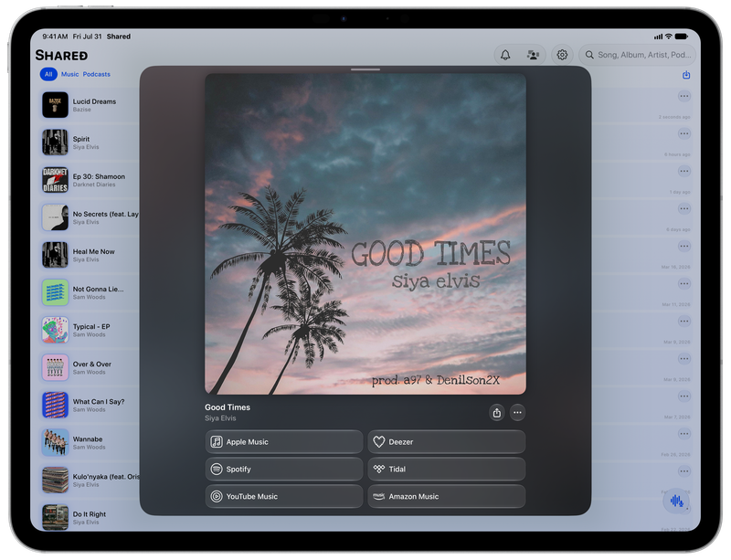The height and width of the screenshot is (560, 731).
Task: Tap the Wi-Fi status icon
Action: tap(669, 37)
